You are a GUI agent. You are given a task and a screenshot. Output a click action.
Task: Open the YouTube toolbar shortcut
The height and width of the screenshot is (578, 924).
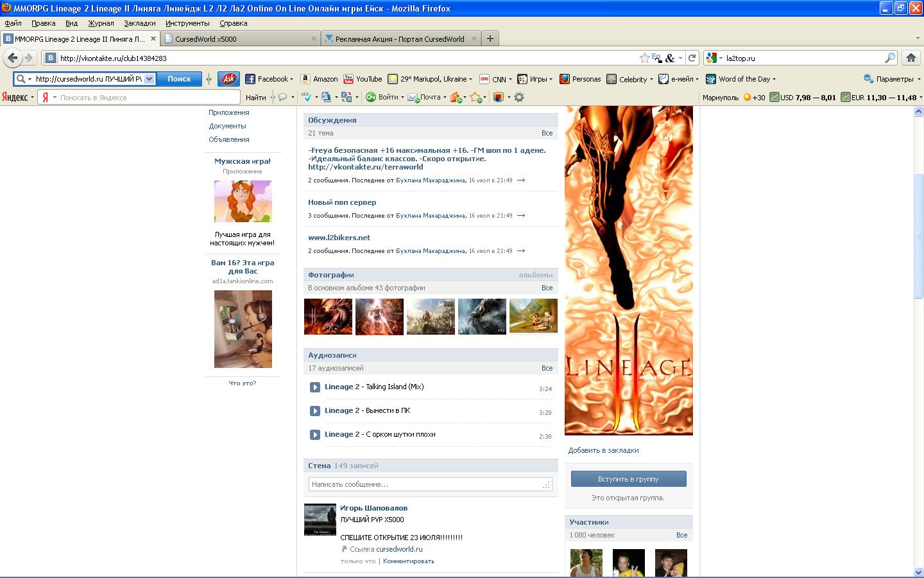[363, 79]
